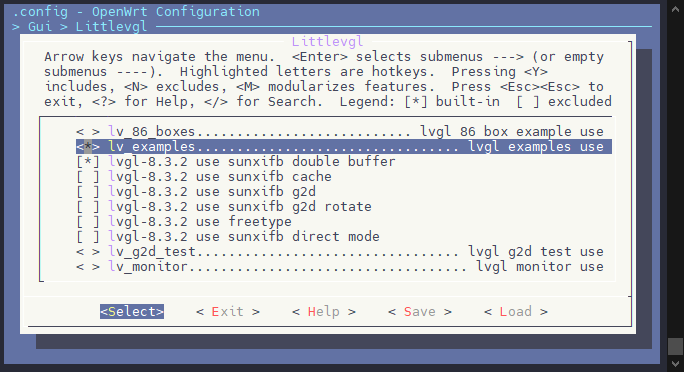
Task: Select the lv_monitor menu entry
Action: pyautogui.click(x=340, y=267)
